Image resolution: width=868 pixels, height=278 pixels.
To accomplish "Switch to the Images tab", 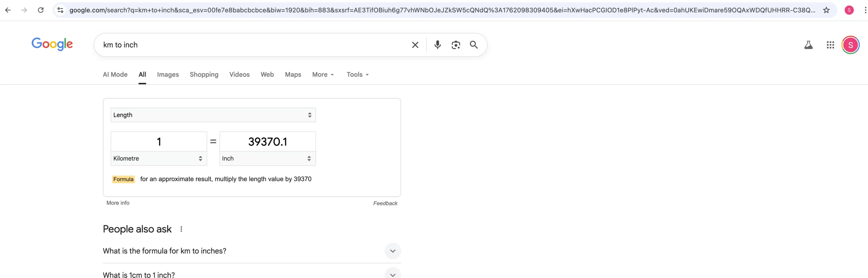I will (x=168, y=75).
